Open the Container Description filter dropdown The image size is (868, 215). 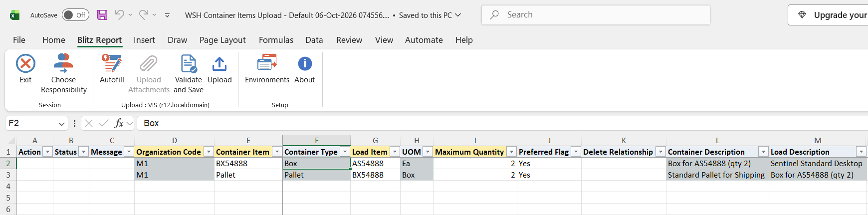tap(763, 152)
